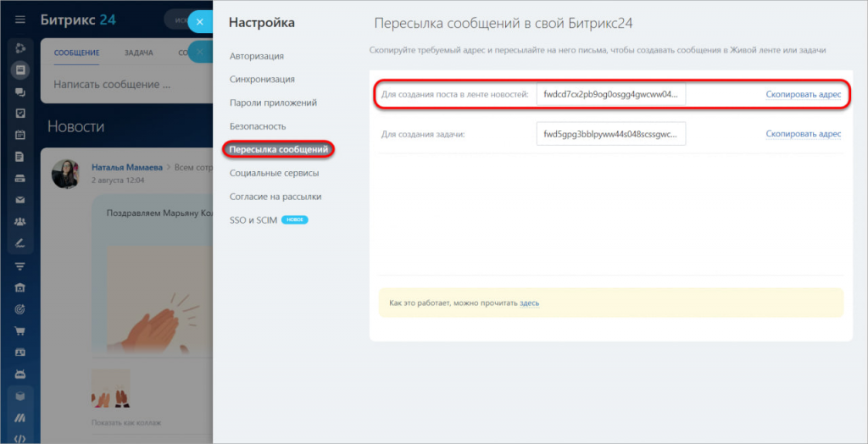Open Авторизация settings section
Viewport: 868px width, 444px height.
257,56
